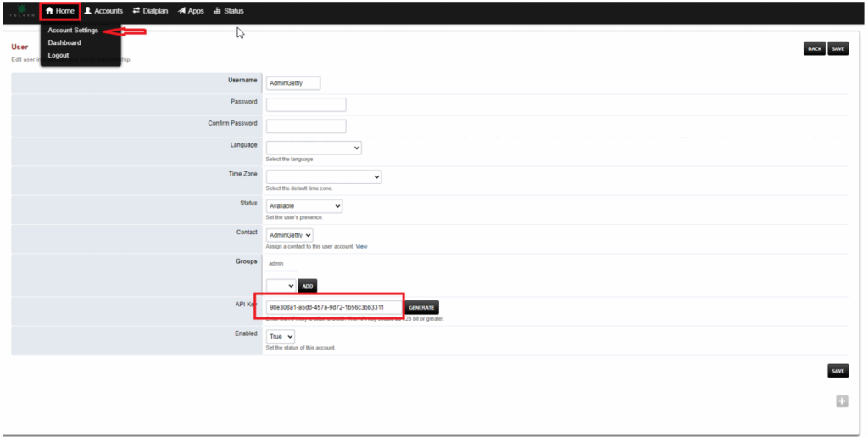Click GENERATE to create API key

[421, 307]
